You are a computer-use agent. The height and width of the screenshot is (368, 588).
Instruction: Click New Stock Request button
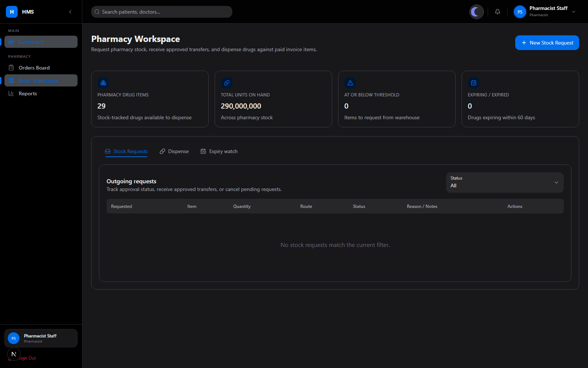tap(547, 43)
